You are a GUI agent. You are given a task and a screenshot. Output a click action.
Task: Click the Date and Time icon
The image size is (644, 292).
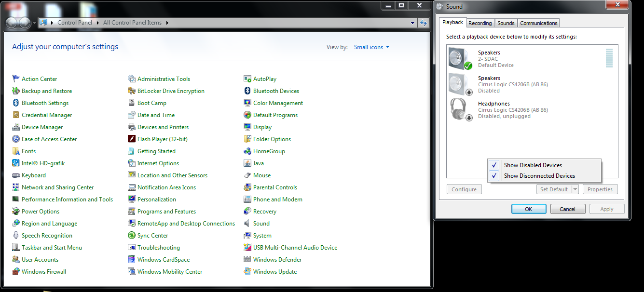(x=132, y=115)
